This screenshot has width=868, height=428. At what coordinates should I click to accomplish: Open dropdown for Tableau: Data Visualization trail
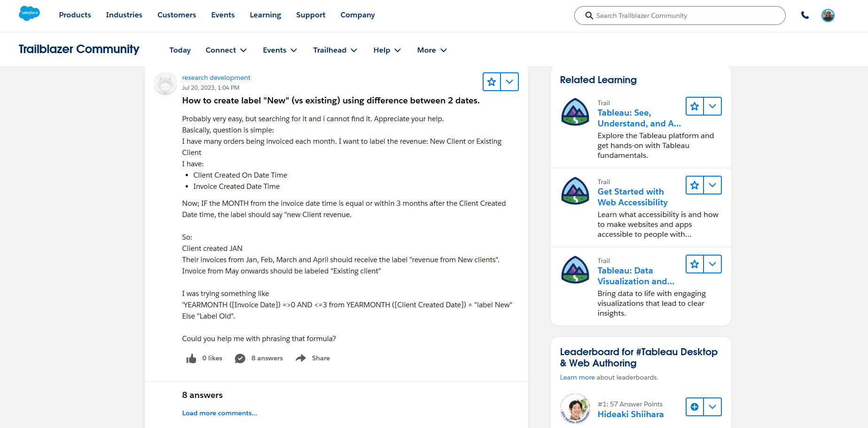pos(712,264)
